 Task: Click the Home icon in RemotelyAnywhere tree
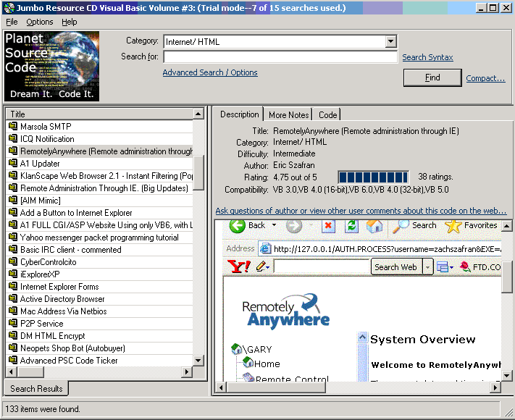[248, 363]
